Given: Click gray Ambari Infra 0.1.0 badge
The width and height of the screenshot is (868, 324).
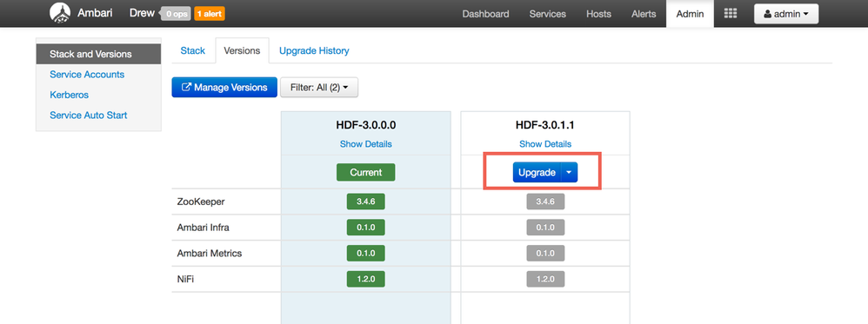Looking at the screenshot, I should pos(545,228).
